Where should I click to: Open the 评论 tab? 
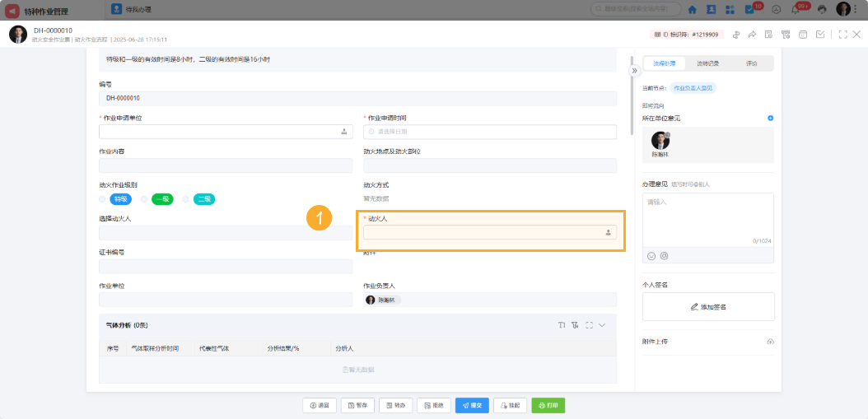751,63
